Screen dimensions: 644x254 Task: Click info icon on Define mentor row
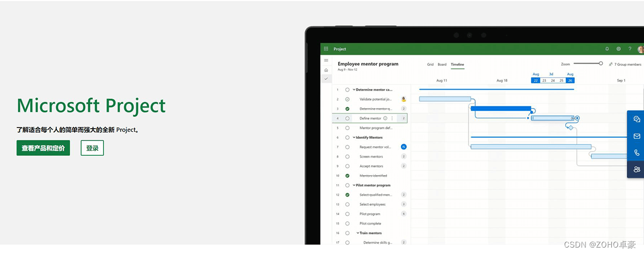[385, 118]
